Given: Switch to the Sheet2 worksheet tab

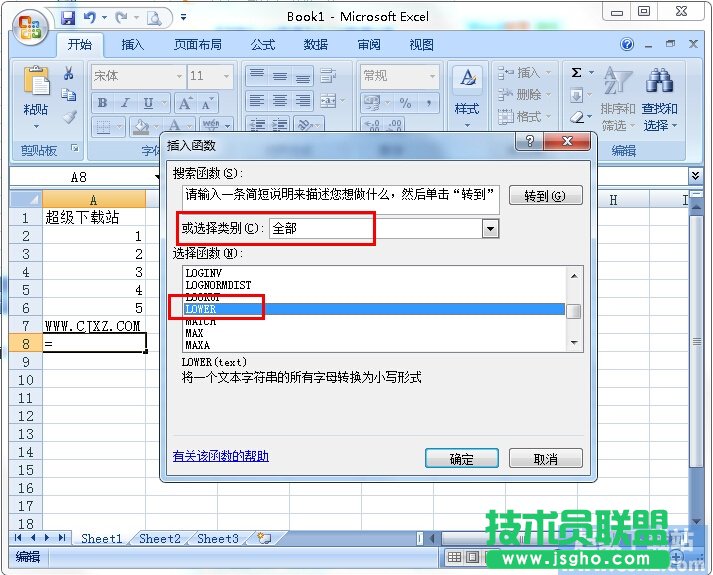Looking at the screenshot, I should pos(160,538).
